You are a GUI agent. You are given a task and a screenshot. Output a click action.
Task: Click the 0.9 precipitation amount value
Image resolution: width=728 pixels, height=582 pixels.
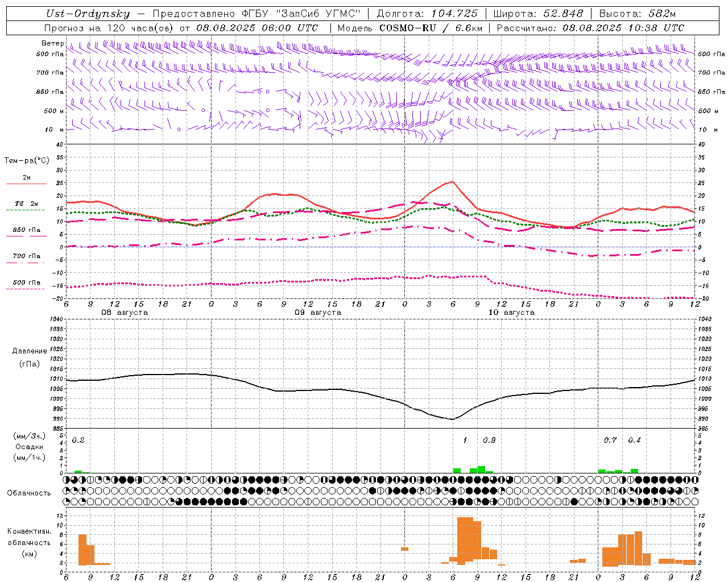[x=489, y=440]
